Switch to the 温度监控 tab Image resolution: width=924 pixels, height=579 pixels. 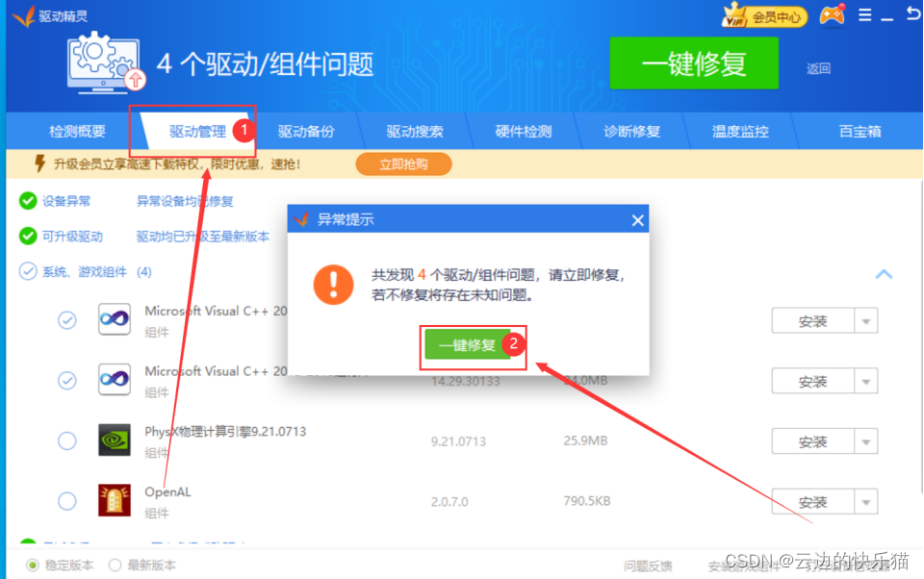pyautogui.click(x=740, y=132)
